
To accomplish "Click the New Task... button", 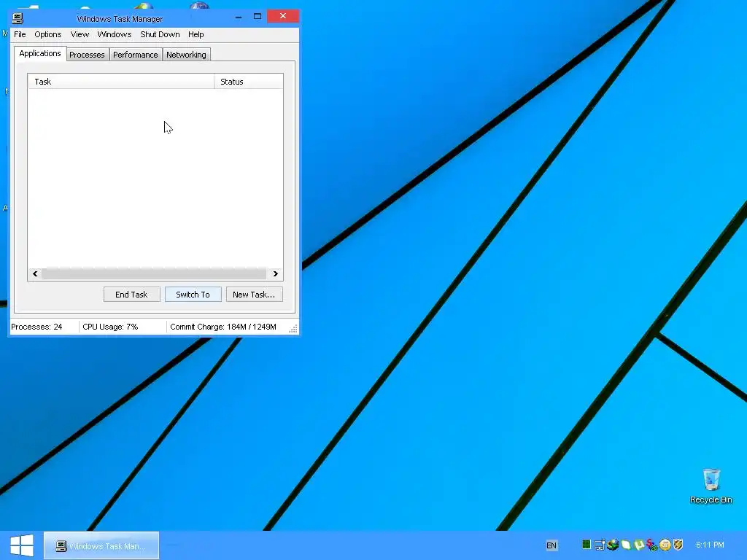I will (x=254, y=295).
